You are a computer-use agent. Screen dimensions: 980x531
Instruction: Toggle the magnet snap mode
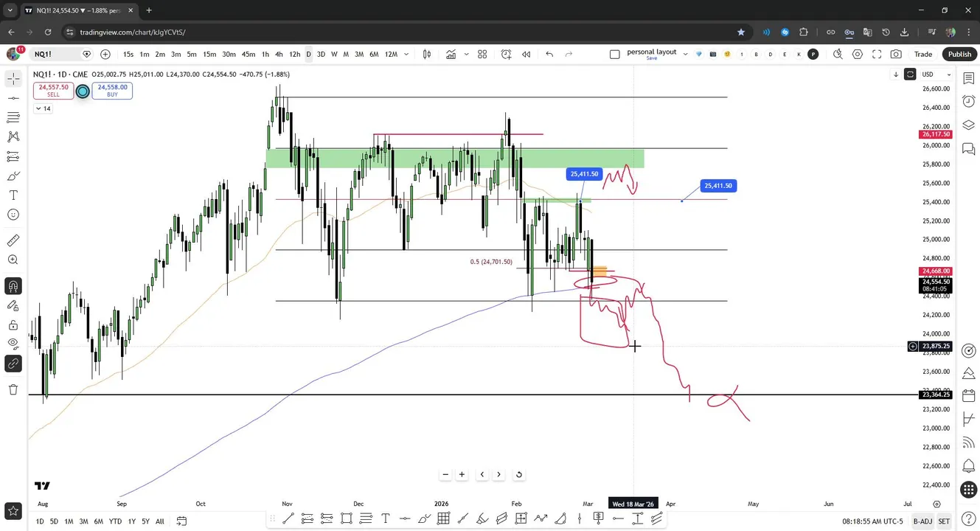pyautogui.click(x=13, y=286)
